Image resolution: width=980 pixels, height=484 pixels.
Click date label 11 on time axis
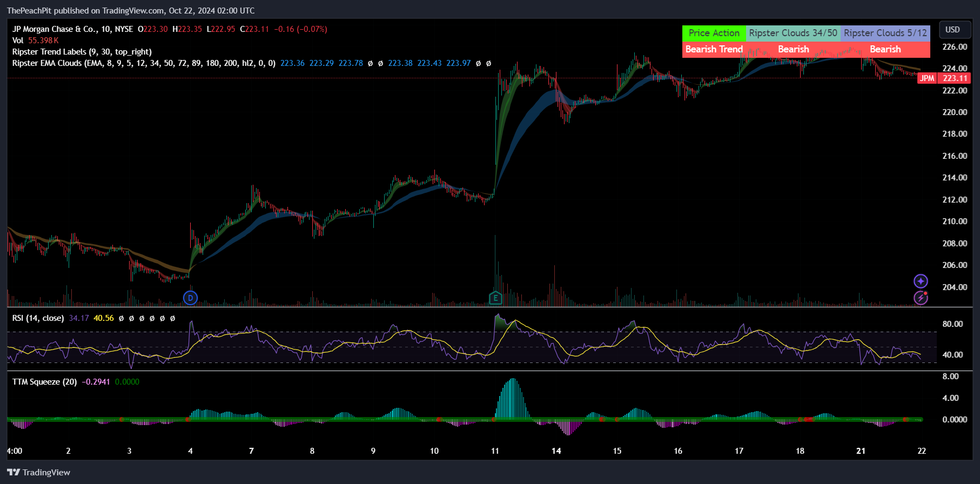[495, 451]
